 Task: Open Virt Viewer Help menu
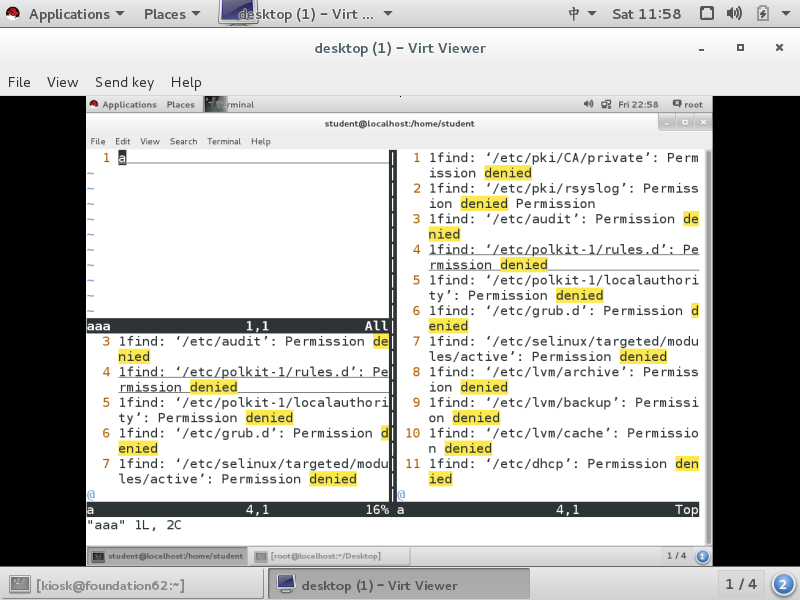186,82
